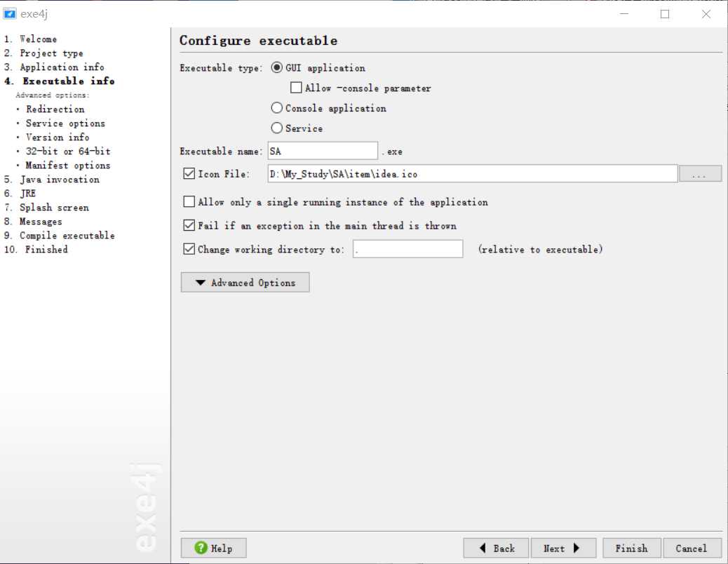
Task: Close the exe4j window
Action: coord(706,14)
